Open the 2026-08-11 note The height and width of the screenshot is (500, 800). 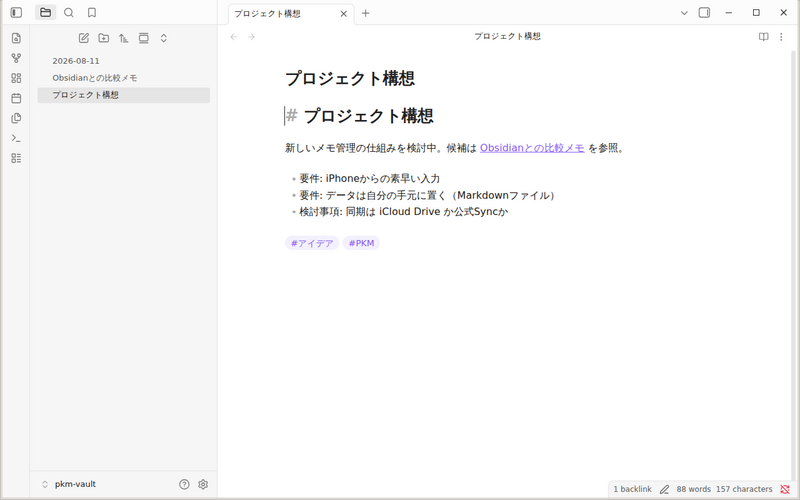pos(123,61)
